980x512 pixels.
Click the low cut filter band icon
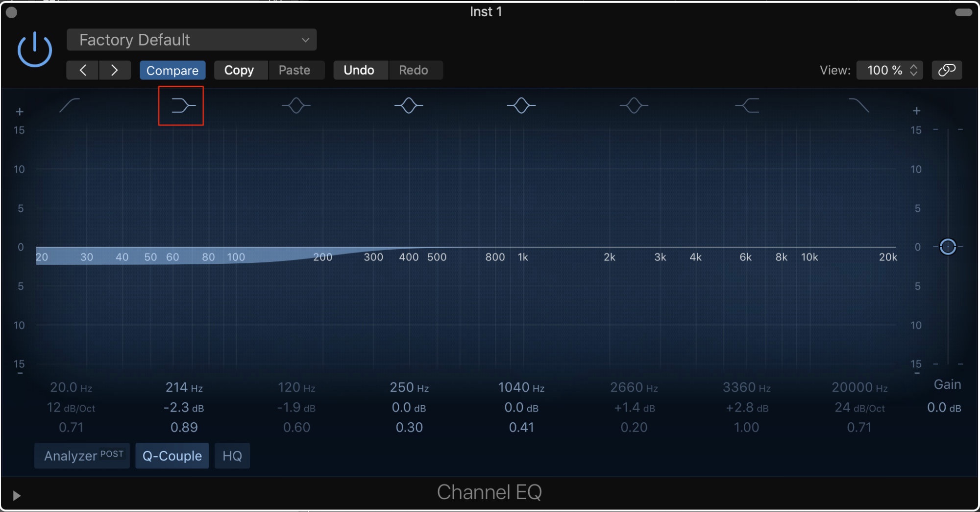point(70,105)
